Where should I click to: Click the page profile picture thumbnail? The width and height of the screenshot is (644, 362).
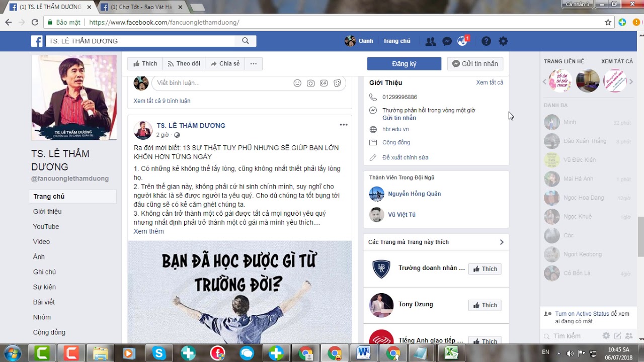(74, 98)
